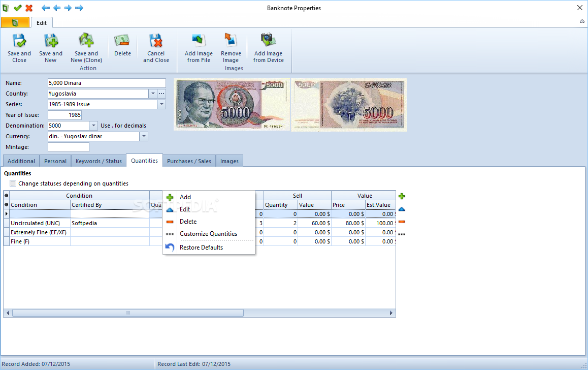588x370 pixels.
Task: Click blue edit icon beside grid
Action: (402, 209)
